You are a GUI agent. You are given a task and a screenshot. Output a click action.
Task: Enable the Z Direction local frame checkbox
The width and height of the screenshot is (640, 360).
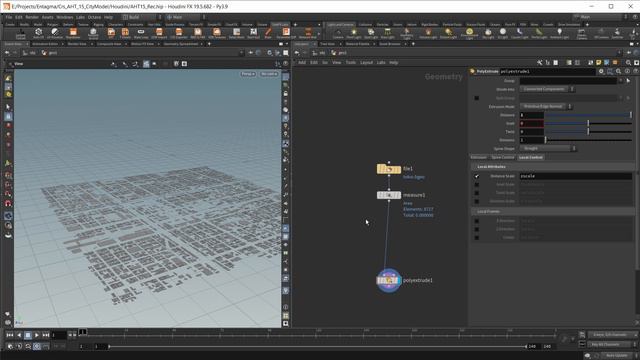click(x=477, y=229)
